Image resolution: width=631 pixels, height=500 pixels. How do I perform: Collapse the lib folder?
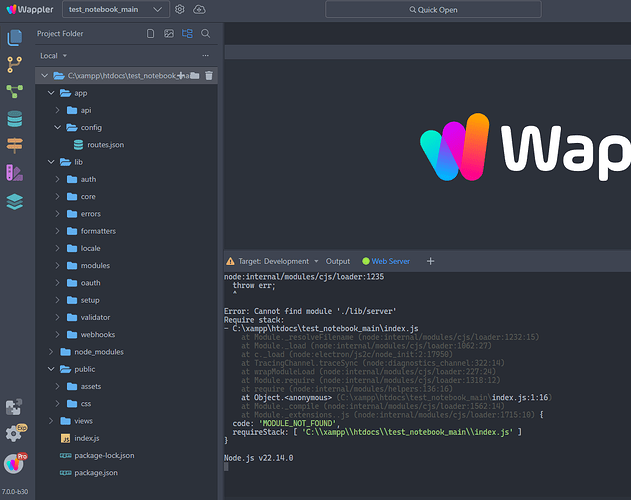point(51,162)
